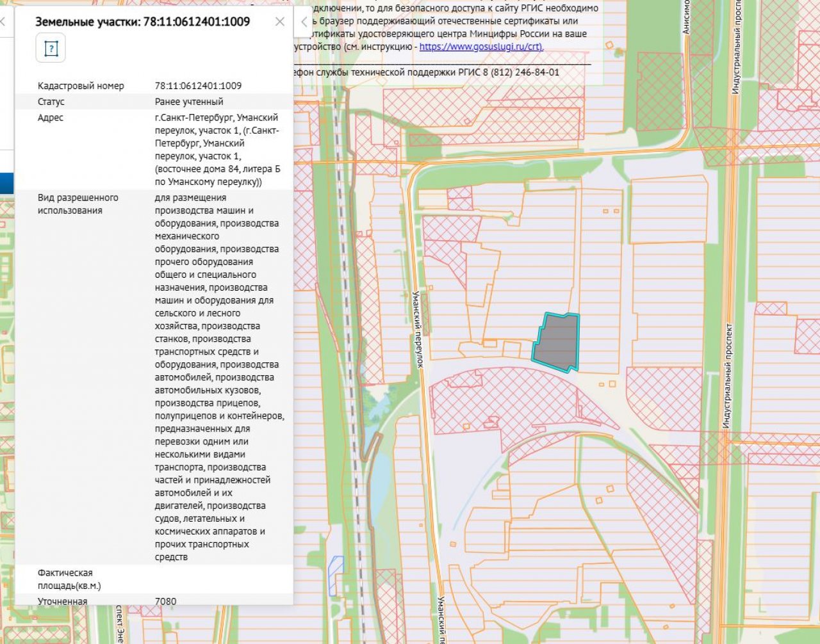Click the zoom-to-parcel question mark icon
The width and height of the screenshot is (820, 644).
coord(51,49)
